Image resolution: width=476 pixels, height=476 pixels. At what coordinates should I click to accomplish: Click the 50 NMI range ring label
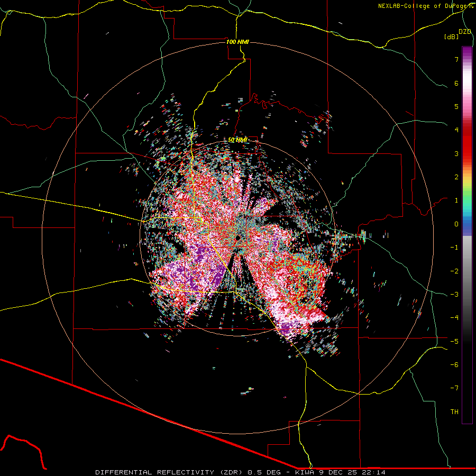(237, 140)
